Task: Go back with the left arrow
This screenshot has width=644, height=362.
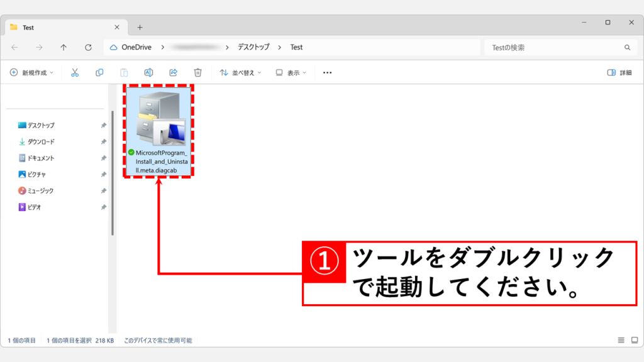Action: coord(15,48)
